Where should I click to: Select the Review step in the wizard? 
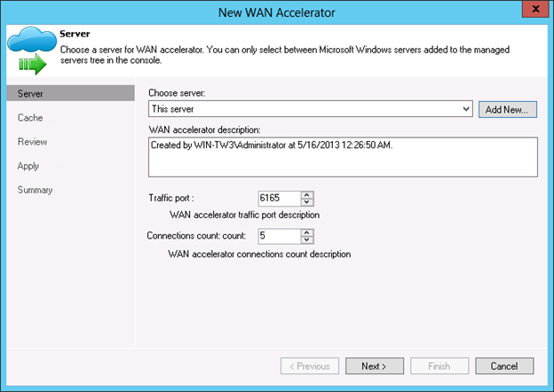pyautogui.click(x=32, y=142)
